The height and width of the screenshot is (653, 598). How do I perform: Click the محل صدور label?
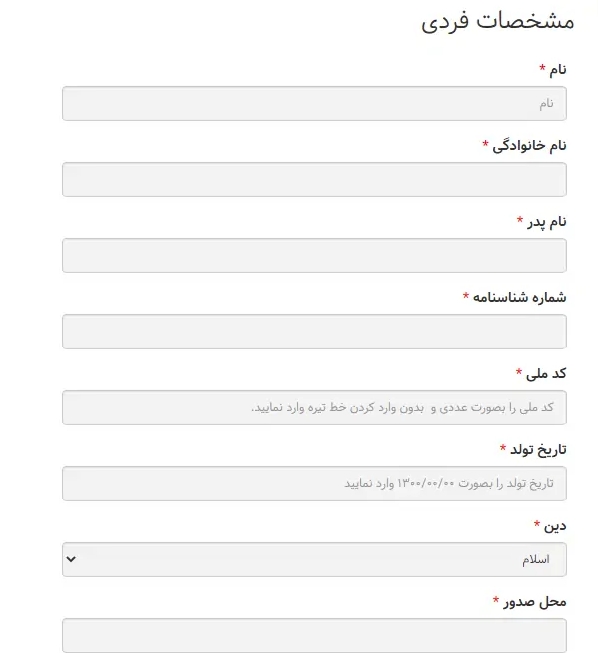(x=535, y=602)
